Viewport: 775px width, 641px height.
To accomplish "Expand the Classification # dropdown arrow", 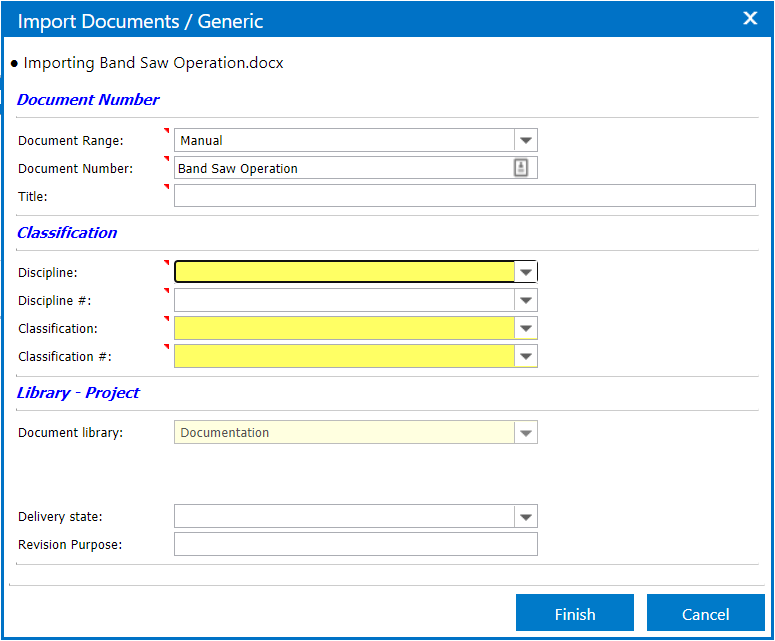I will (526, 356).
